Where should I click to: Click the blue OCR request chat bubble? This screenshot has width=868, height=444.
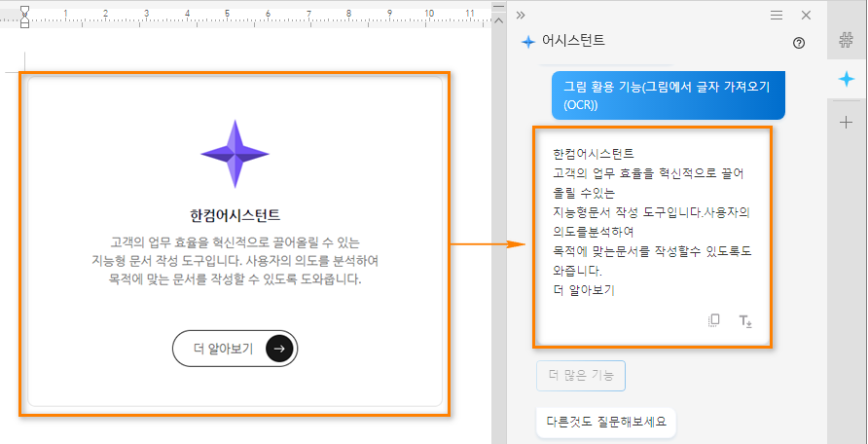pyautogui.click(x=669, y=95)
